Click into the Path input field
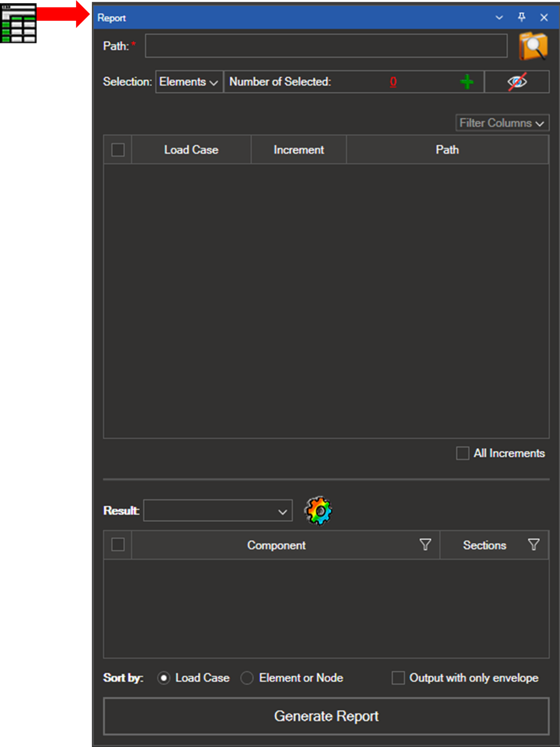The image size is (560, 747). tap(326, 46)
